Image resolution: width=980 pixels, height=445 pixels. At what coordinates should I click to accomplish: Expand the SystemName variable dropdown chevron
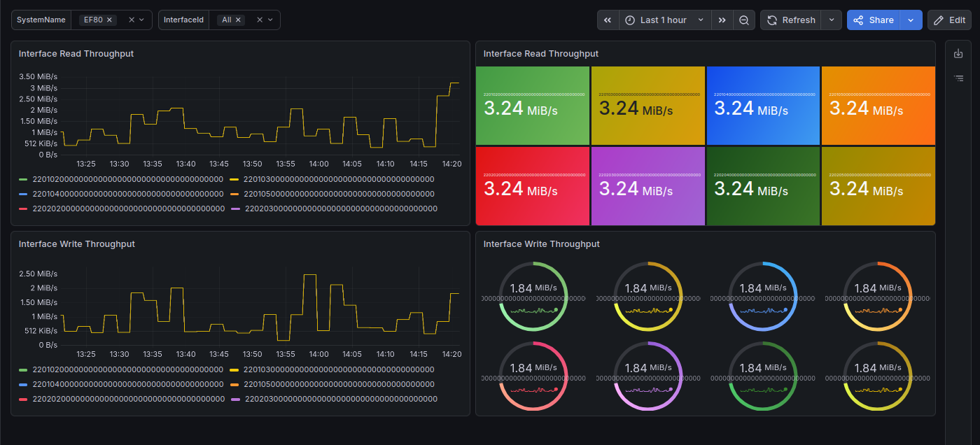(x=142, y=20)
